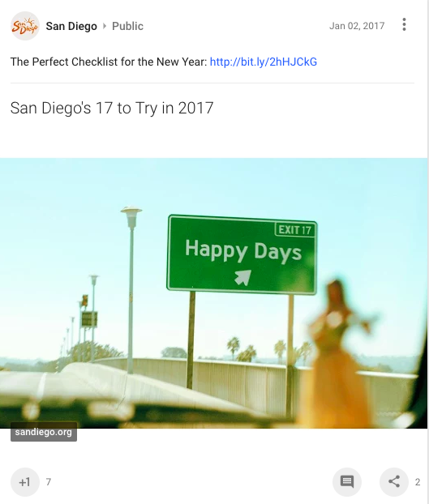Open the article title San Diego's 17 to Try
The height and width of the screenshot is (504, 429).
112,108
